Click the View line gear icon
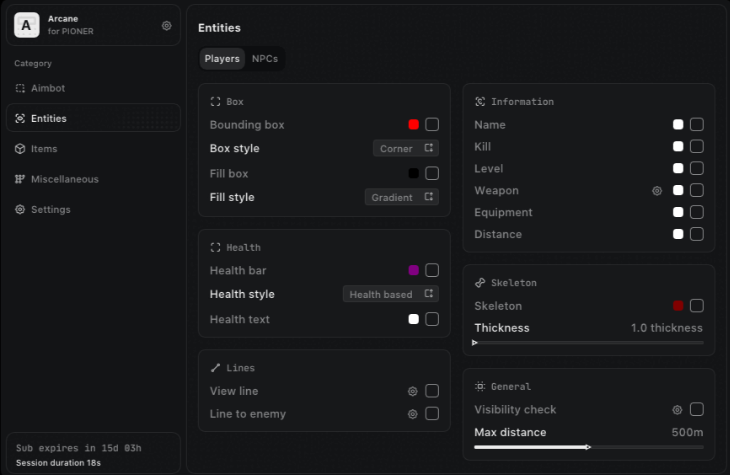This screenshot has width=730, height=475. [412, 392]
